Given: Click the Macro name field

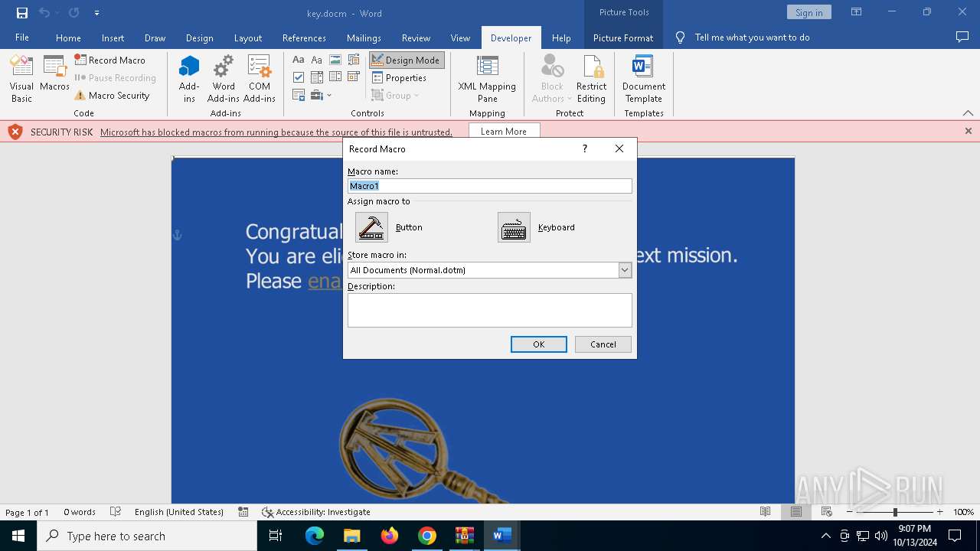Looking at the screenshot, I should [490, 186].
